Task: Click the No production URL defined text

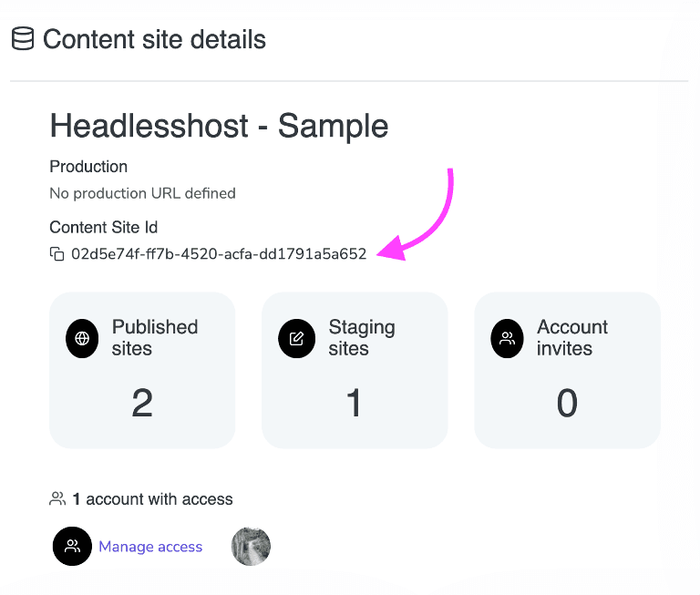Action: pos(142,193)
